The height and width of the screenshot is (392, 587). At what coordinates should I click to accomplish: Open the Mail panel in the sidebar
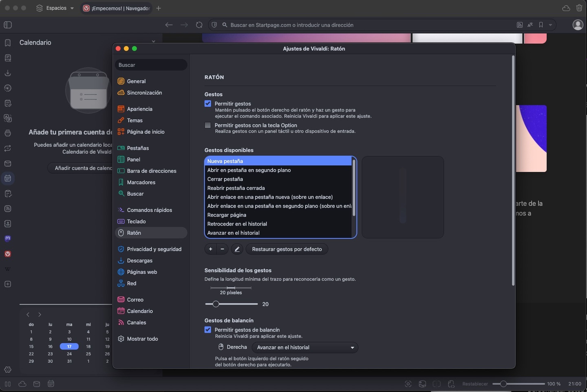click(8, 163)
